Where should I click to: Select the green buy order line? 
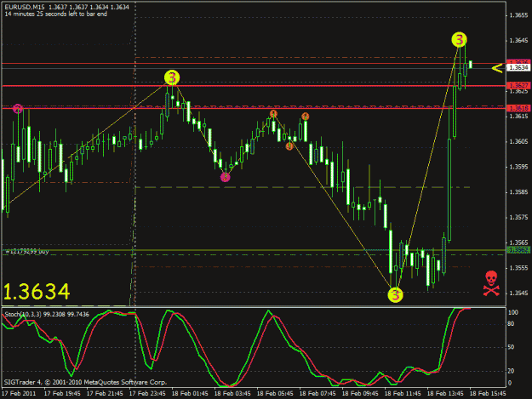[x=254, y=250]
